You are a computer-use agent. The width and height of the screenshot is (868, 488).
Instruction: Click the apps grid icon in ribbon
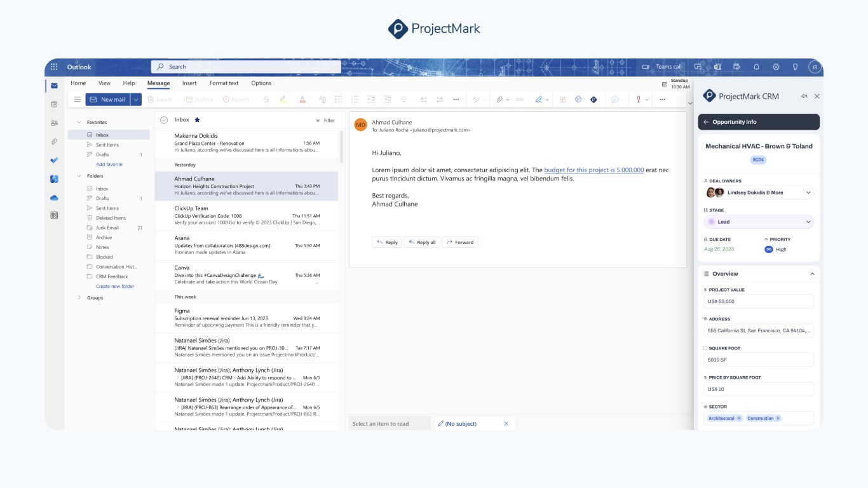point(562,99)
